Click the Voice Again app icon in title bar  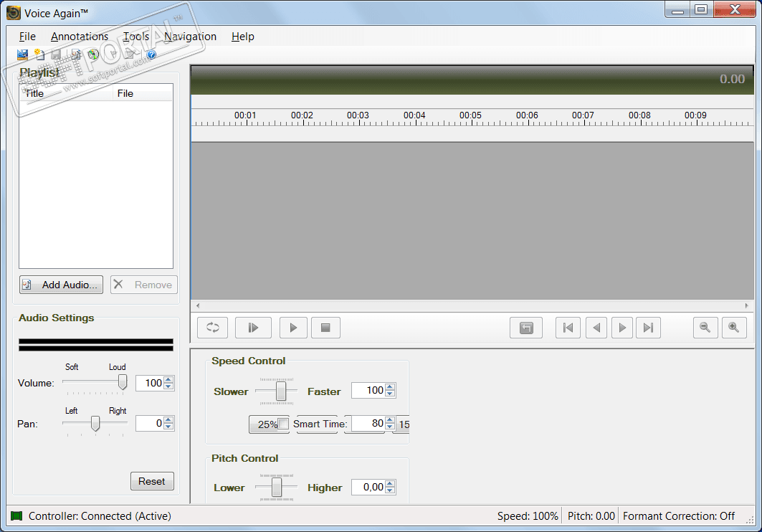point(13,13)
